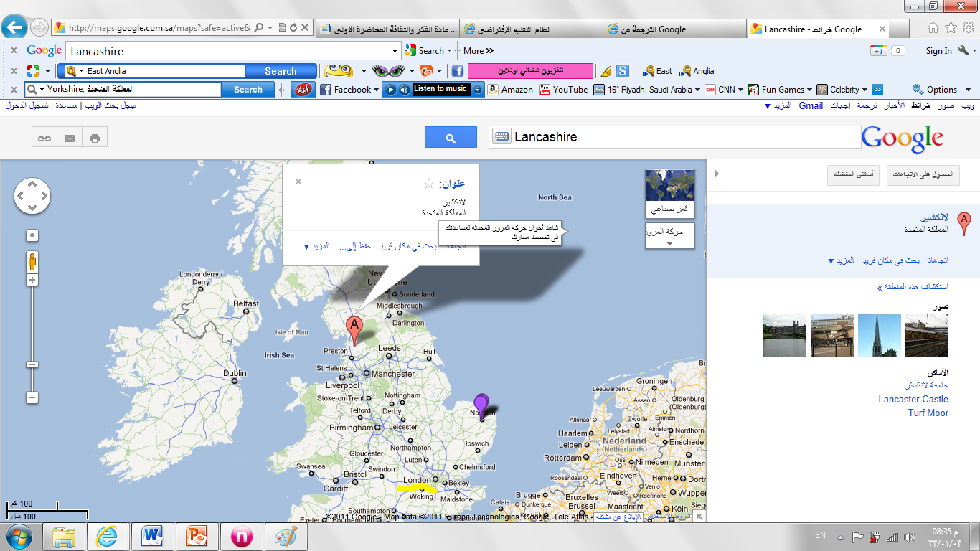Open the CNN toolbar dropdown
The image size is (980, 551).
pos(741,90)
